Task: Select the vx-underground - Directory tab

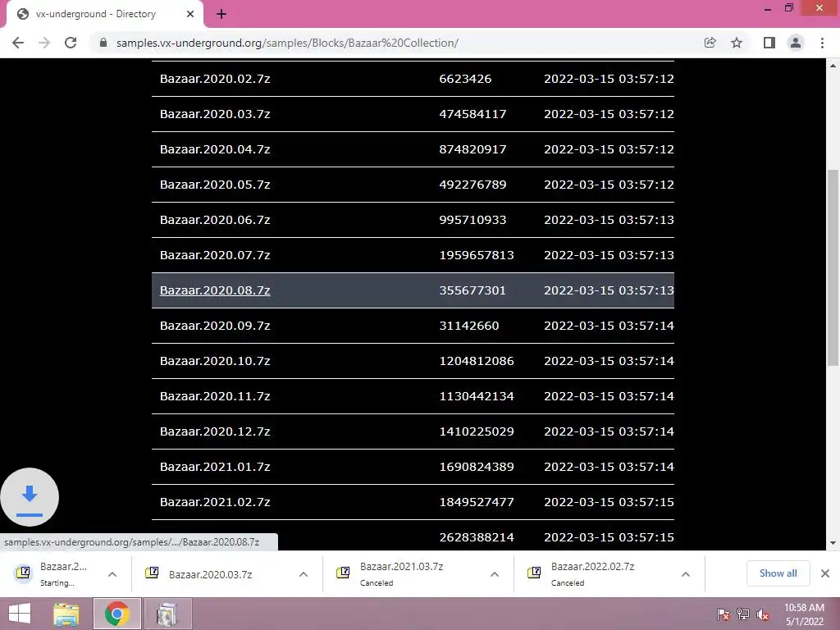Action: pyautogui.click(x=105, y=15)
